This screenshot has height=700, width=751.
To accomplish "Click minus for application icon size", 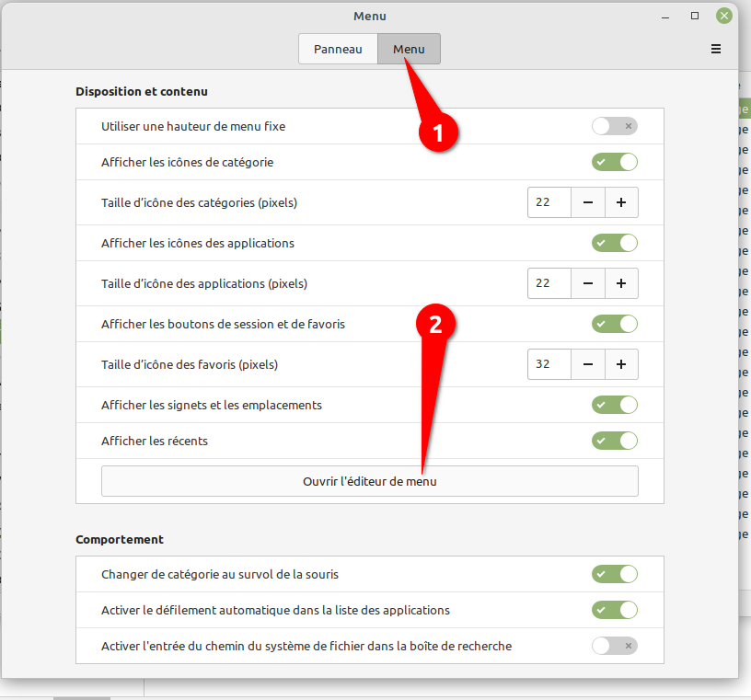I will pyautogui.click(x=588, y=283).
